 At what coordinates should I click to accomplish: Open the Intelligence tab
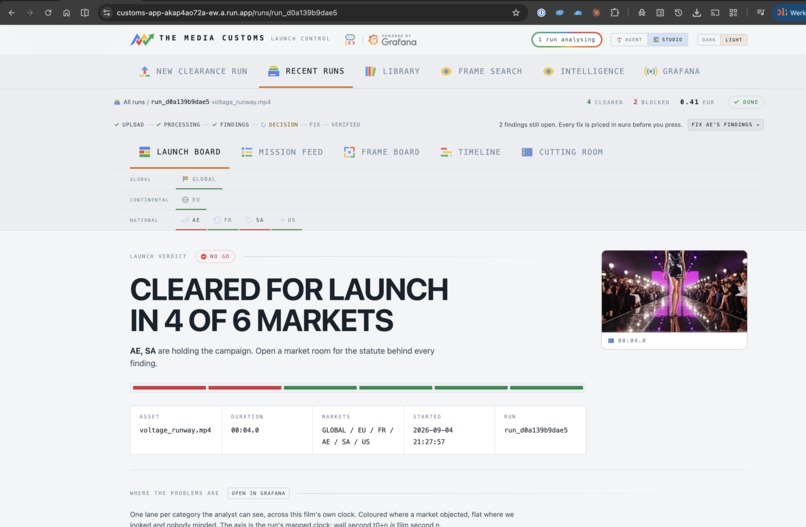click(x=583, y=71)
